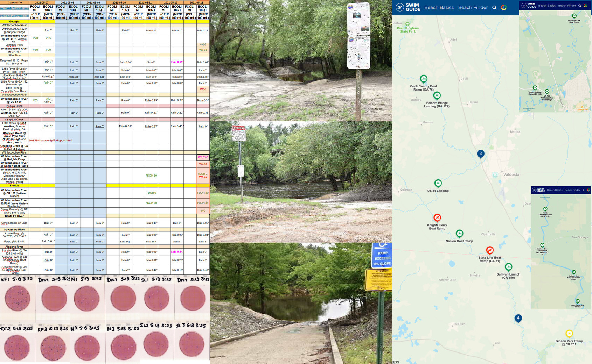Click search icon in lower inset map header

[584, 190]
